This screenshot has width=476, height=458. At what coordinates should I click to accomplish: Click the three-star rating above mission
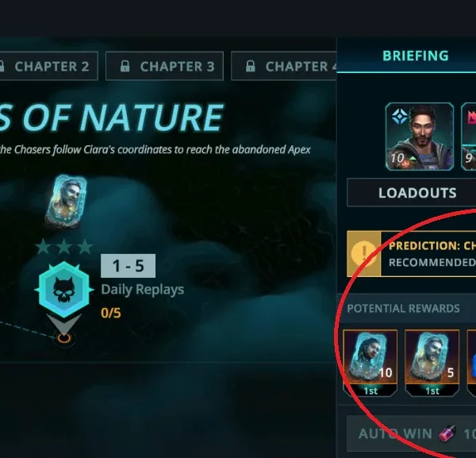click(64, 246)
